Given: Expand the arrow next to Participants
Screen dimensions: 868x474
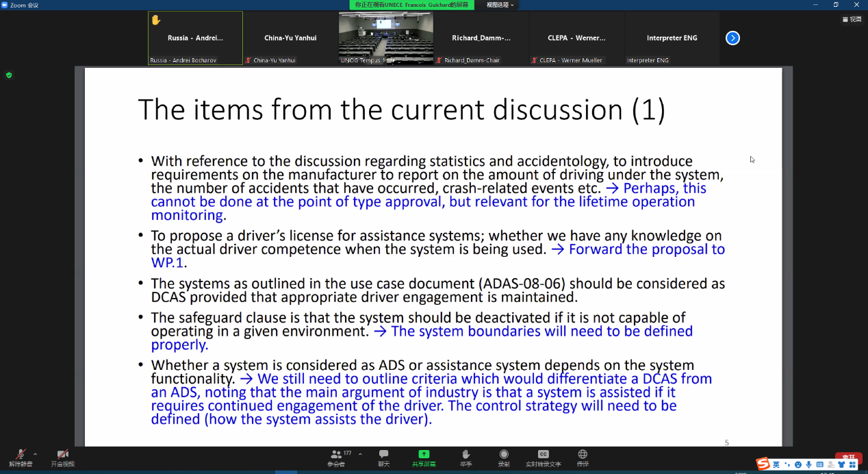Looking at the screenshot, I should 360,453.
